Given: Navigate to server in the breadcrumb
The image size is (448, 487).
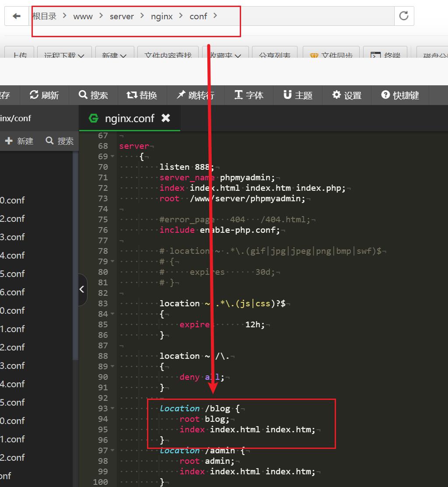Looking at the screenshot, I should tap(122, 16).
